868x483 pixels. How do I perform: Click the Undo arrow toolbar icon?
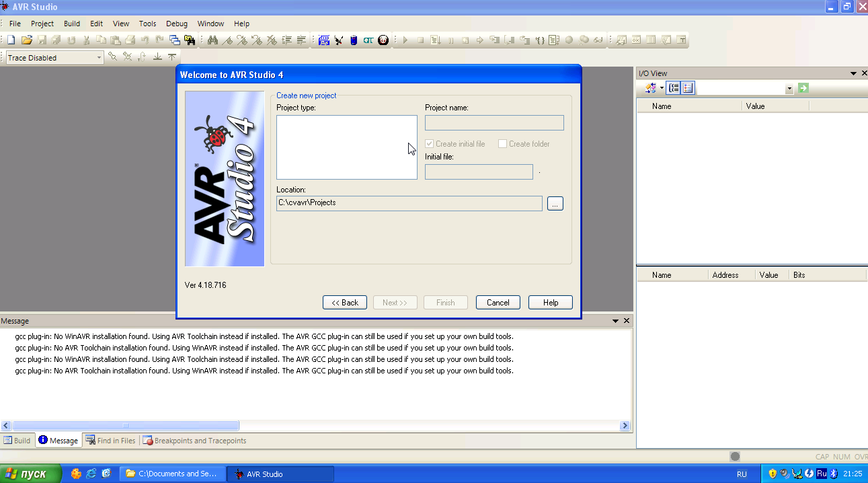pos(145,40)
